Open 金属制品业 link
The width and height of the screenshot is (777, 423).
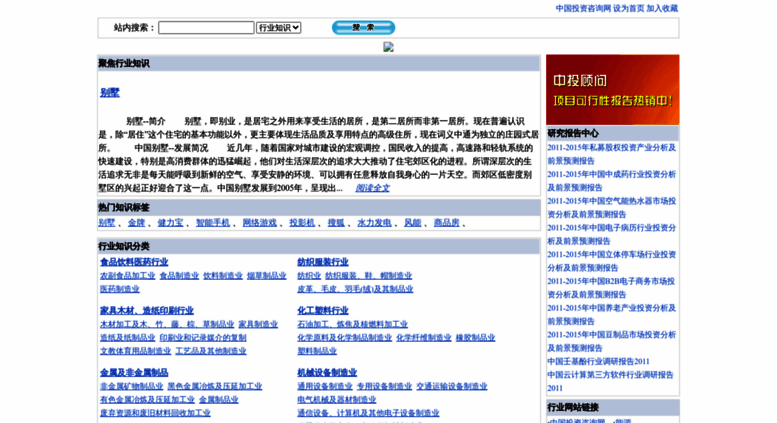[x=219, y=400]
